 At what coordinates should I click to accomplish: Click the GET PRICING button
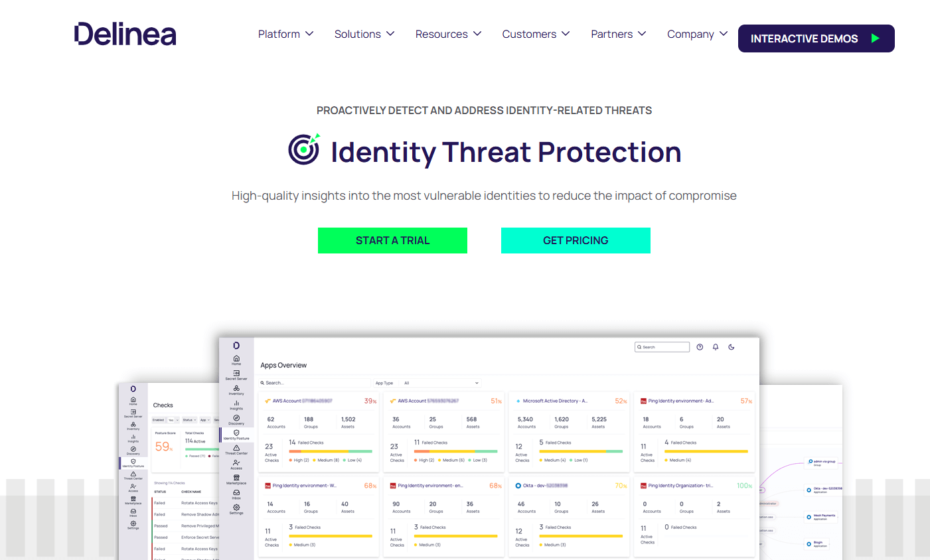coord(576,240)
